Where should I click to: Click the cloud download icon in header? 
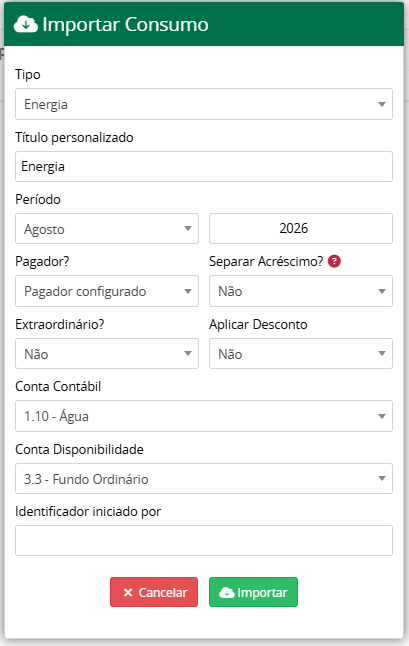[x=26, y=24]
